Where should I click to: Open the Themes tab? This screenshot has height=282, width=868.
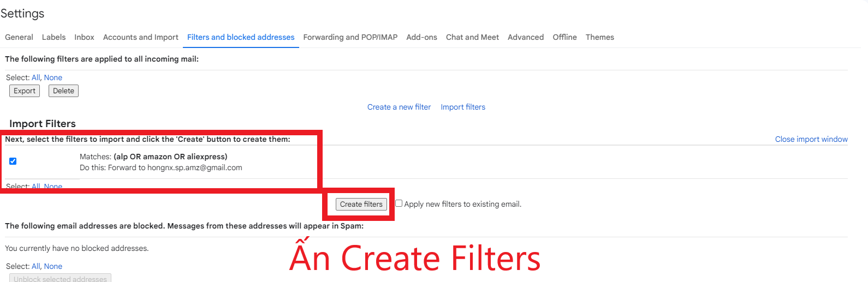coord(599,37)
